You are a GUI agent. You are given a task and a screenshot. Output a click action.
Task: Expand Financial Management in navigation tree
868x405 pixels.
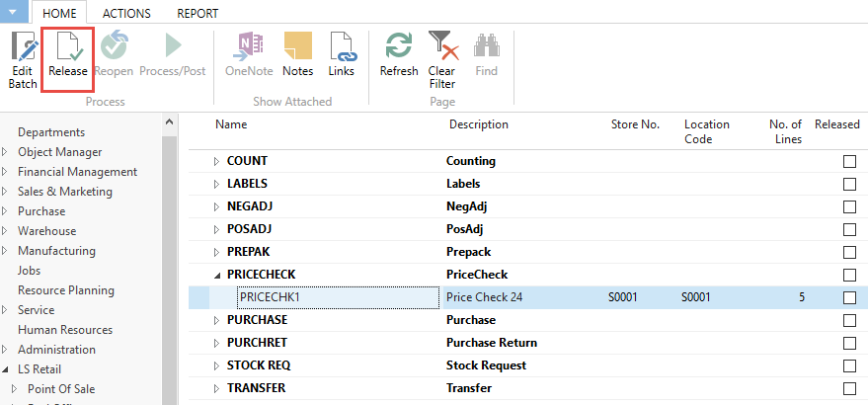(x=6, y=172)
